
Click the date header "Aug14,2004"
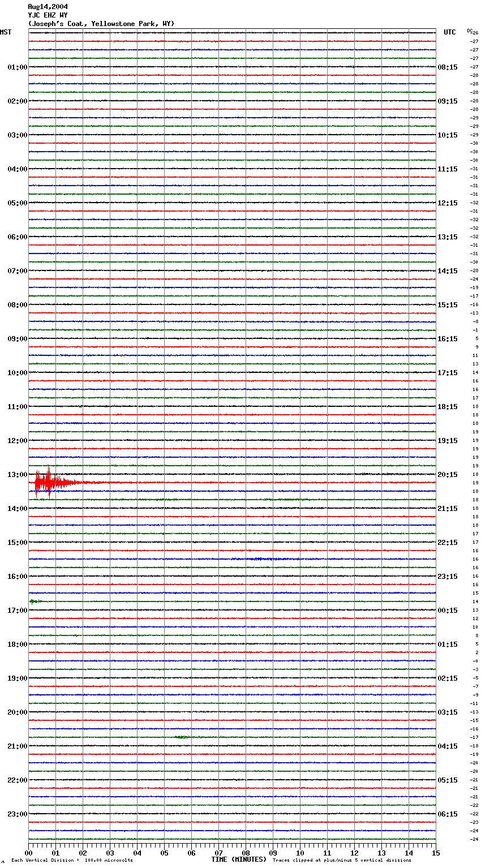point(48,7)
